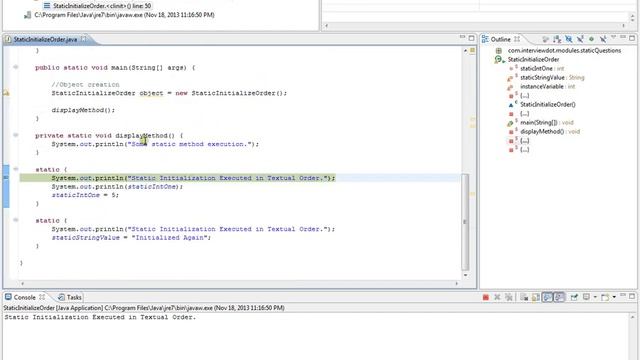The width and height of the screenshot is (640, 360).
Task: Click the Tasks icon on the Tasks tab
Action: (61, 297)
